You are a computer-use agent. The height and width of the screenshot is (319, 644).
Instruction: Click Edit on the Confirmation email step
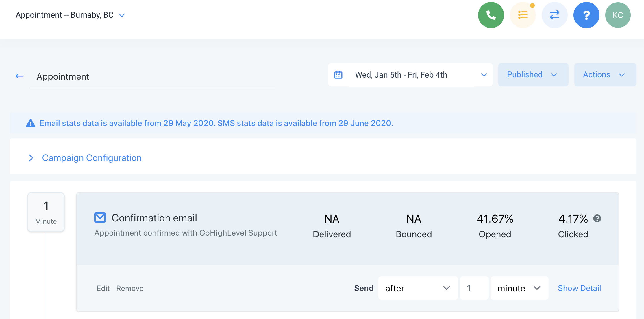pyautogui.click(x=103, y=288)
